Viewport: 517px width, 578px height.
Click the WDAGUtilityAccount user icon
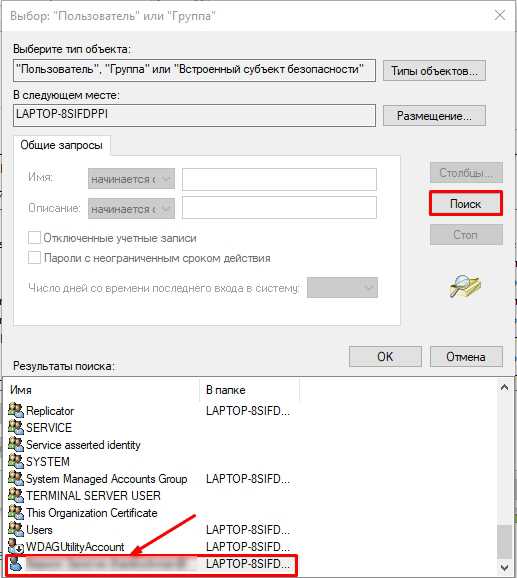16,546
